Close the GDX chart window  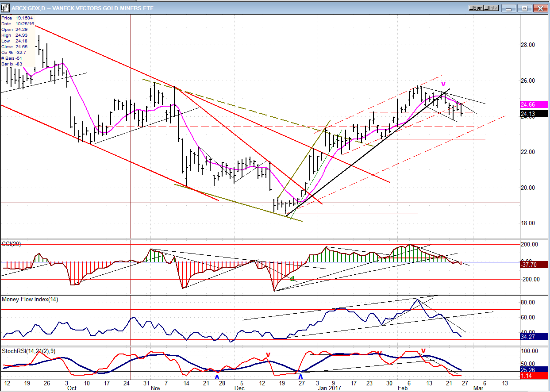[x=540, y=8]
